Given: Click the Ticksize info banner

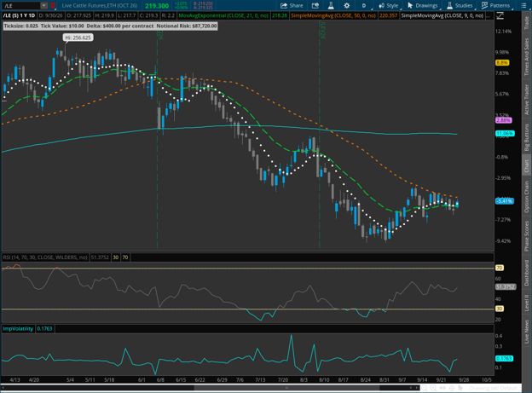Looking at the screenshot, I should [x=110, y=26].
